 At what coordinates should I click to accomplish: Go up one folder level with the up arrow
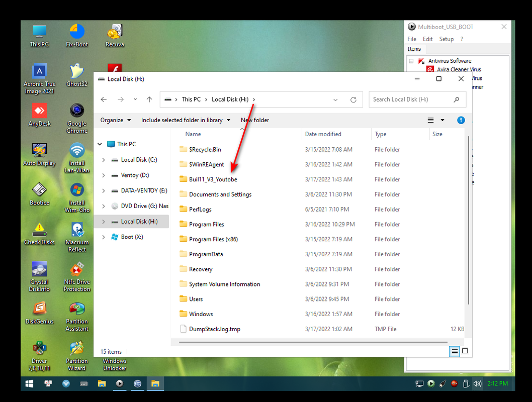(x=149, y=99)
